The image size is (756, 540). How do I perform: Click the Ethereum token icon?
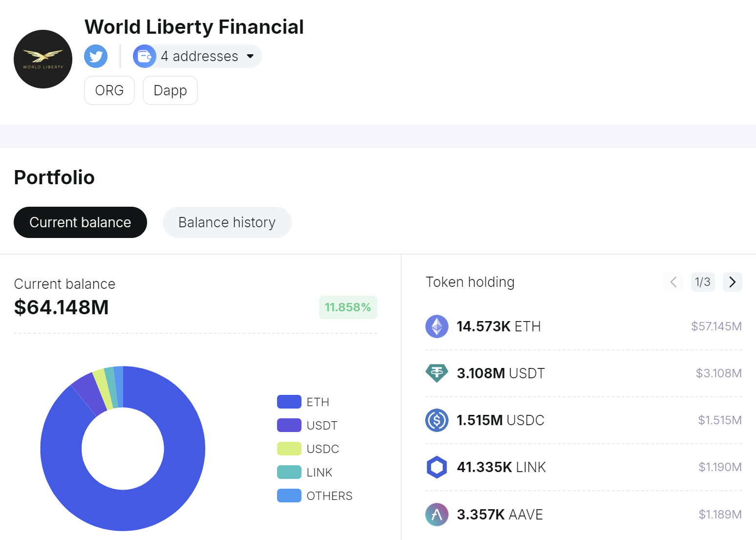[437, 326]
